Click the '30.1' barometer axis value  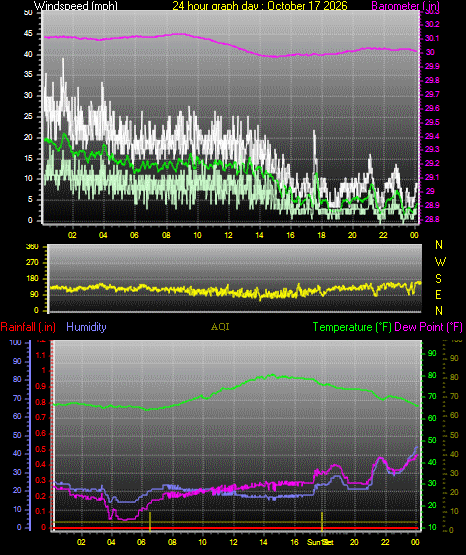click(x=432, y=38)
